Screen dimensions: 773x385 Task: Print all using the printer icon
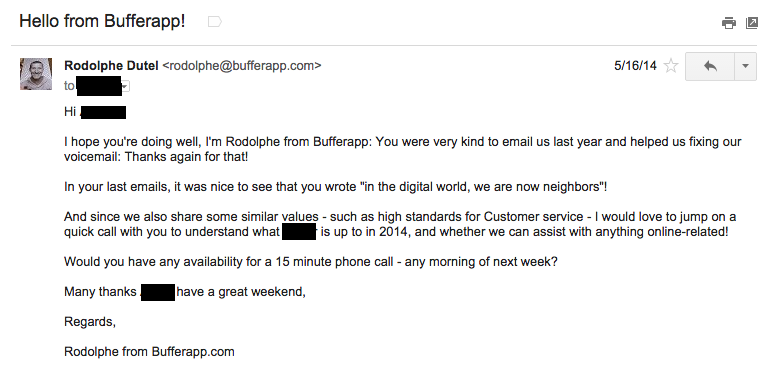[729, 23]
